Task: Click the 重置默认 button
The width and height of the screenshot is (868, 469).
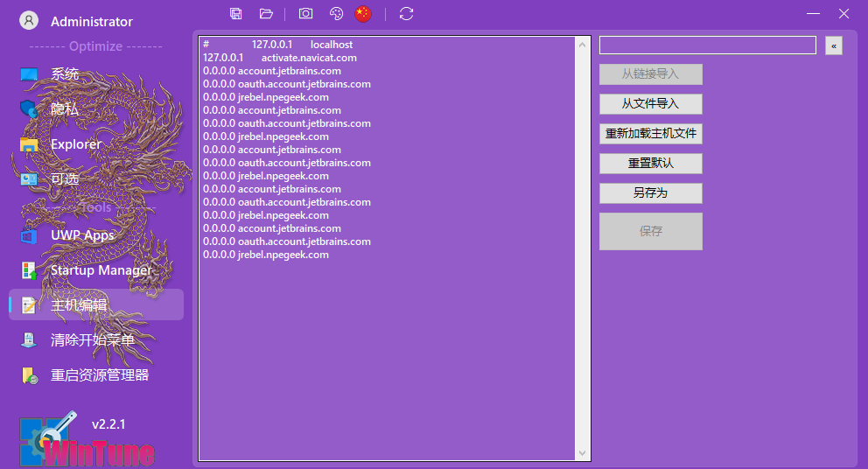Action: point(650,164)
